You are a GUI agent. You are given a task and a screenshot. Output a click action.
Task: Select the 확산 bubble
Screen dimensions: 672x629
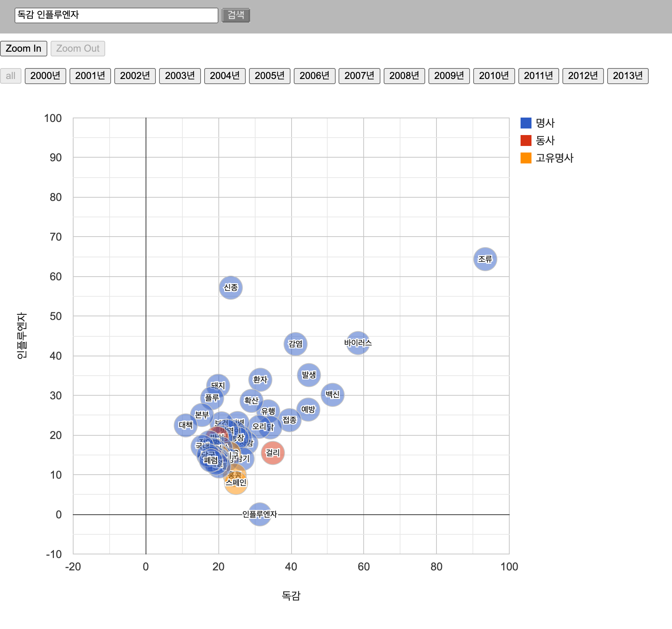pos(251,401)
